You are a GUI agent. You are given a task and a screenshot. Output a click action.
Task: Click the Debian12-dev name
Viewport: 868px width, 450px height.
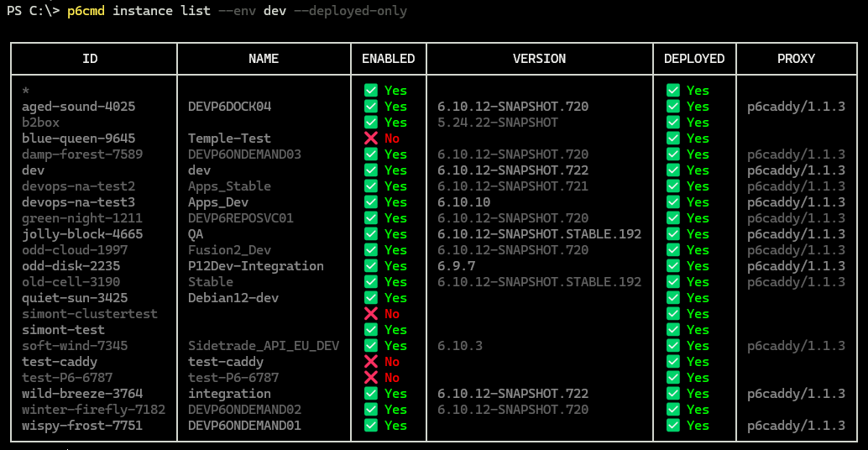coord(233,298)
